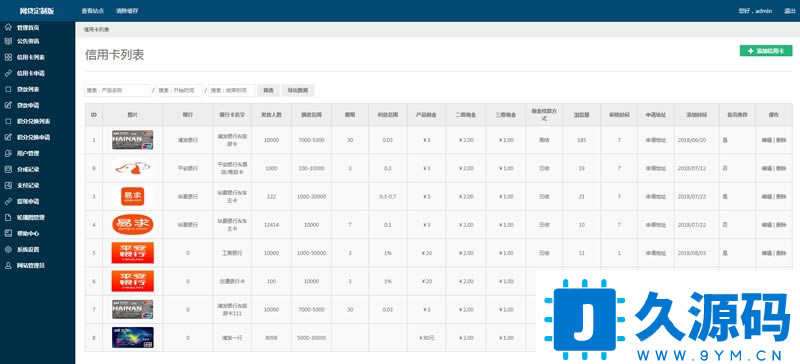Image resolution: width=800 pixels, height=364 pixels.
Task: Click the grid icon beside 信用卡列表
Action: (8, 57)
